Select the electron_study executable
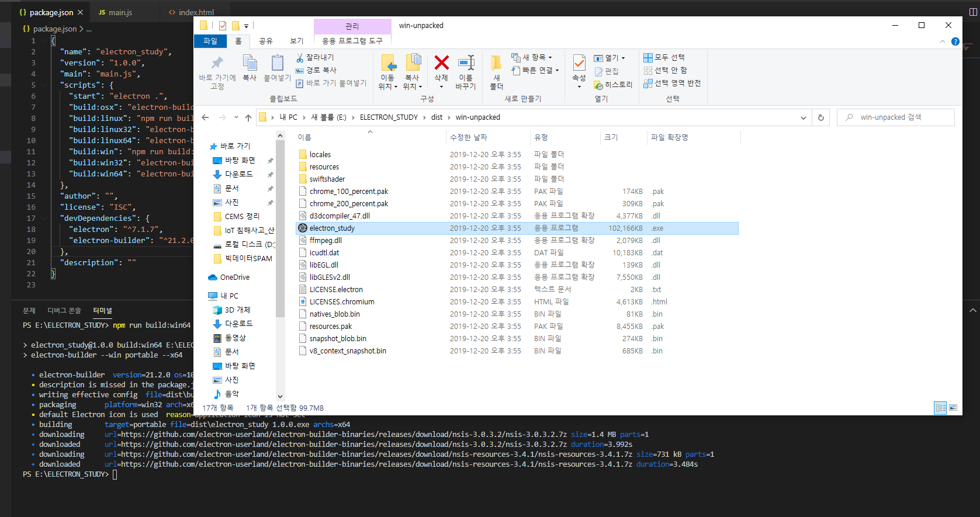The height and width of the screenshot is (517, 980). pos(517,228)
